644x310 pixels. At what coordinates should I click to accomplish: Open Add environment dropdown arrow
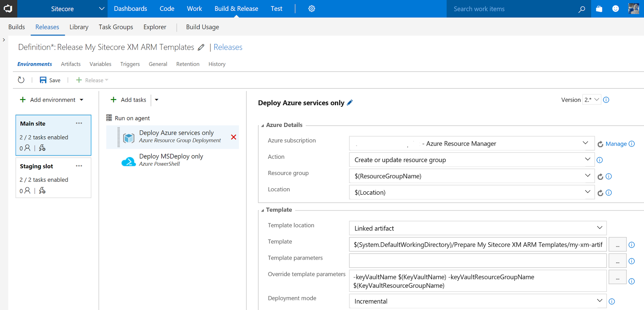[x=82, y=100]
